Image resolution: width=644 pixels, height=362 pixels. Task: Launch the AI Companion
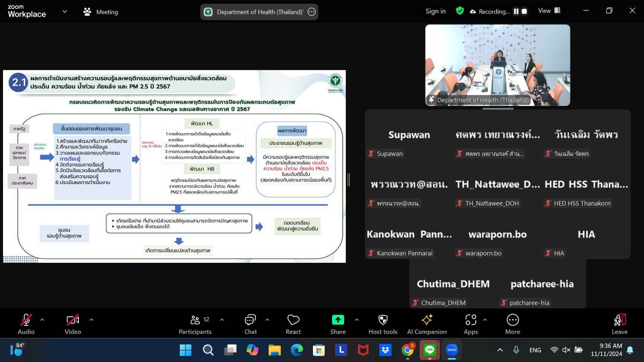(427, 324)
